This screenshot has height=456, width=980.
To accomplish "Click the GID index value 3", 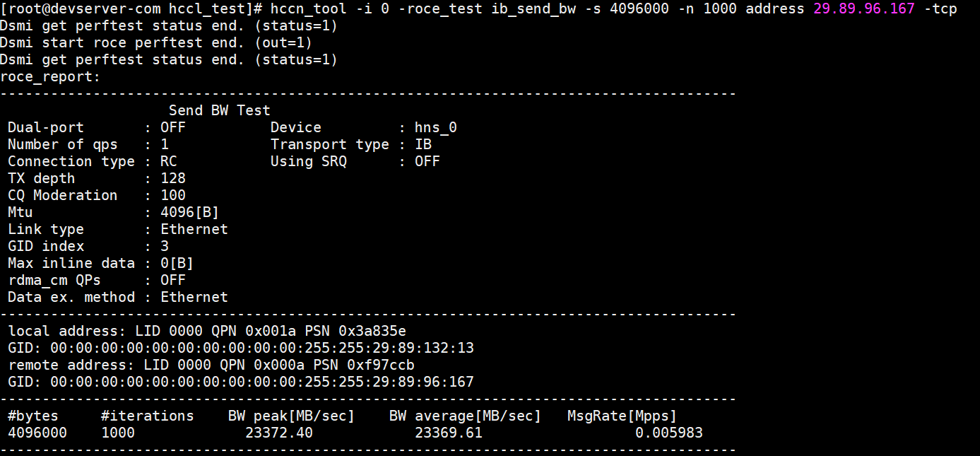I will (x=165, y=246).
